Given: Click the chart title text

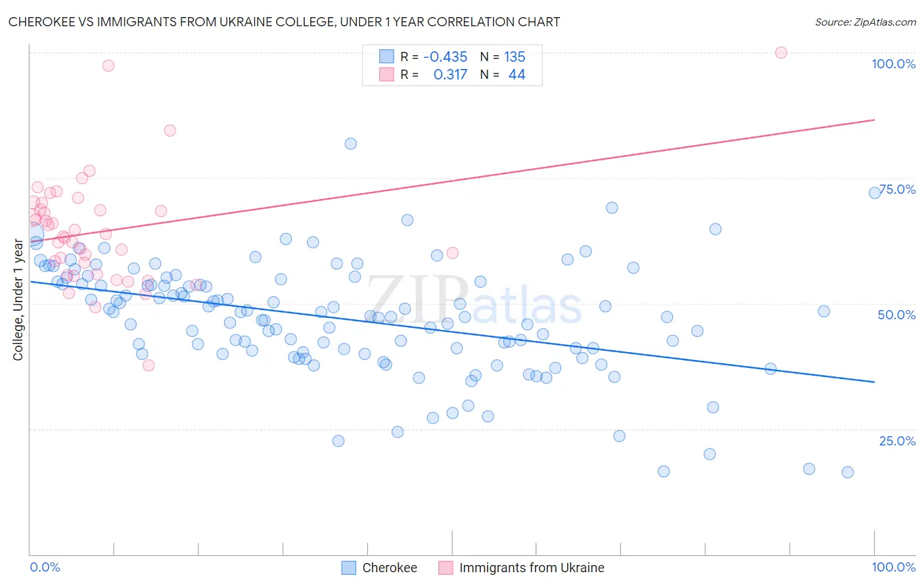Looking at the screenshot, I should pos(284,22).
